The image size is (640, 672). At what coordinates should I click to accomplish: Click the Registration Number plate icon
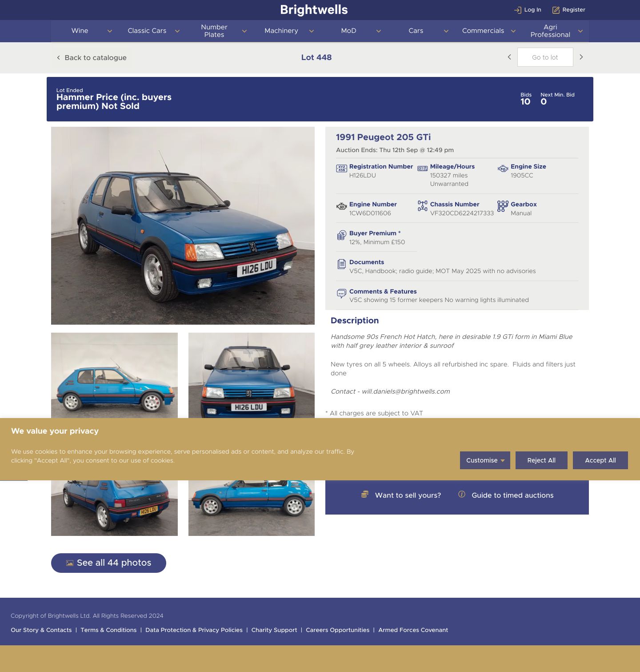(341, 168)
